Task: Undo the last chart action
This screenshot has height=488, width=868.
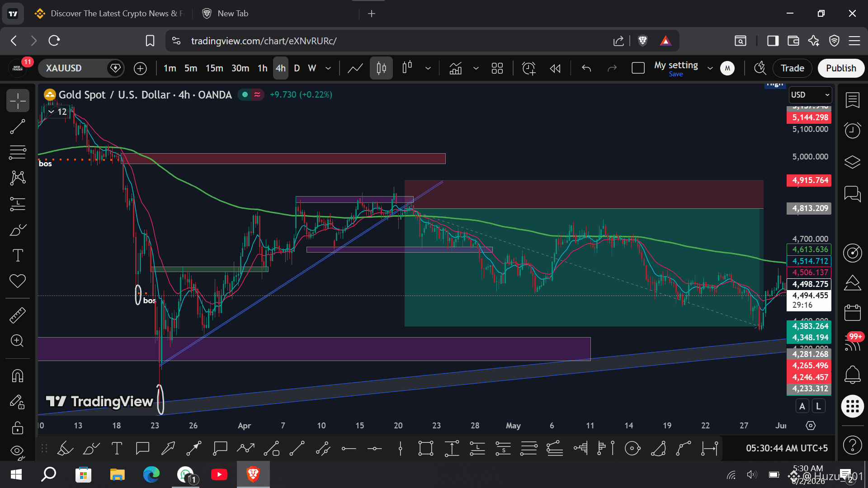Action: pos(586,68)
